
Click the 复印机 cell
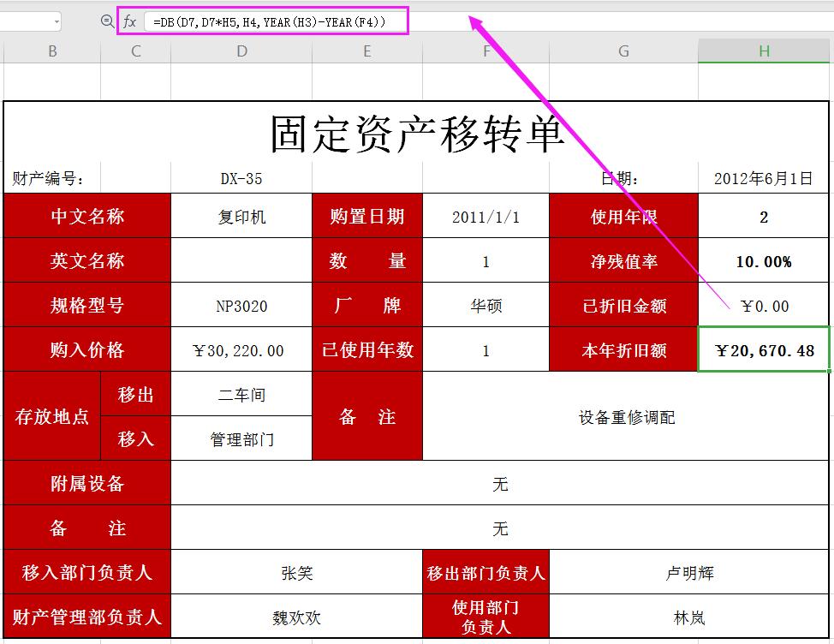(x=241, y=216)
